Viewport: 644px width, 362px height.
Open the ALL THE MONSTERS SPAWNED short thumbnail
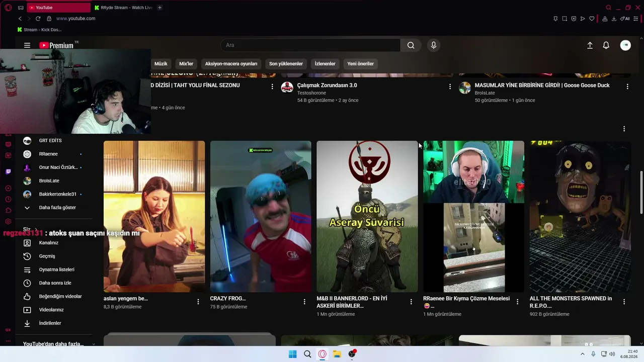point(580,216)
